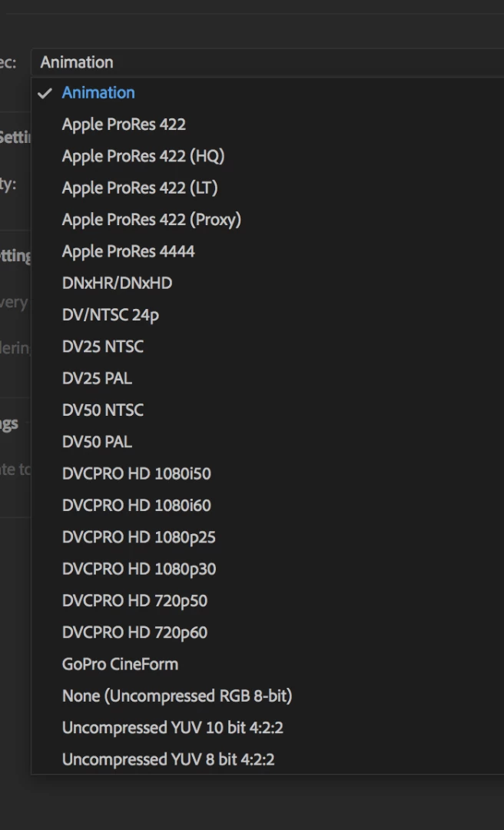Choose Uncompressed YUV 10 bit 4:2:2

tap(267, 728)
